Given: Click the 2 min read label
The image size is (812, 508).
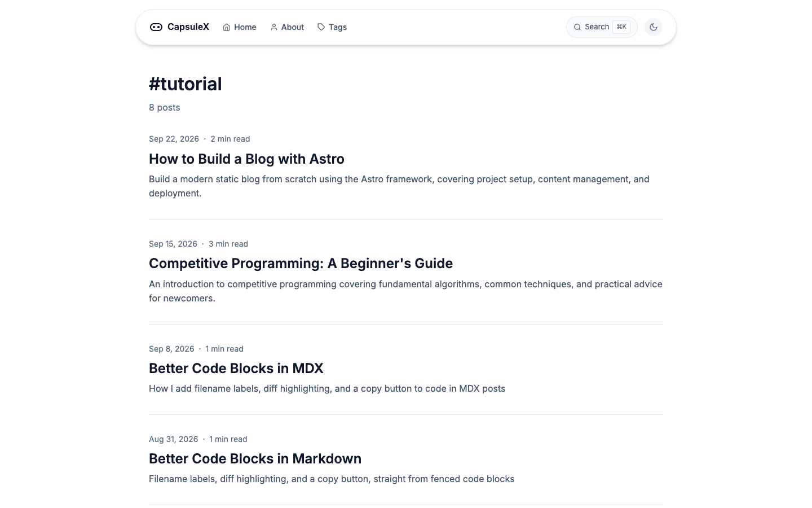Looking at the screenshot, I should click(230, 139).
